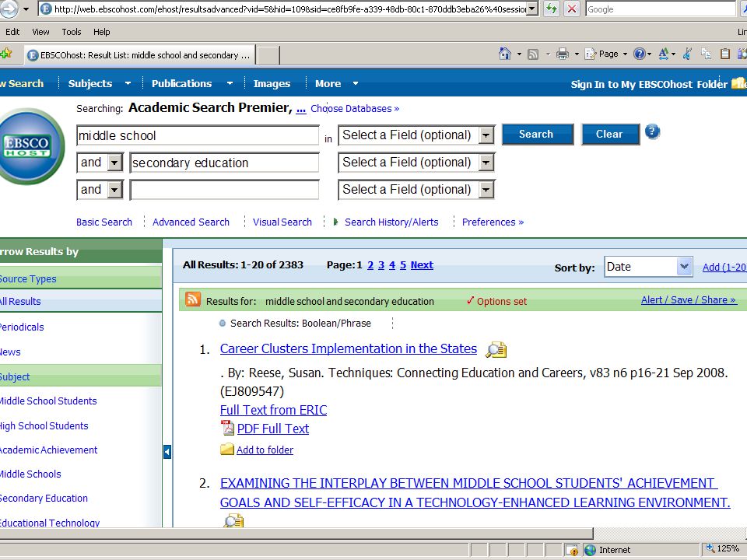
Task: Open the Preferences link
Action: [x=493, y=222]
